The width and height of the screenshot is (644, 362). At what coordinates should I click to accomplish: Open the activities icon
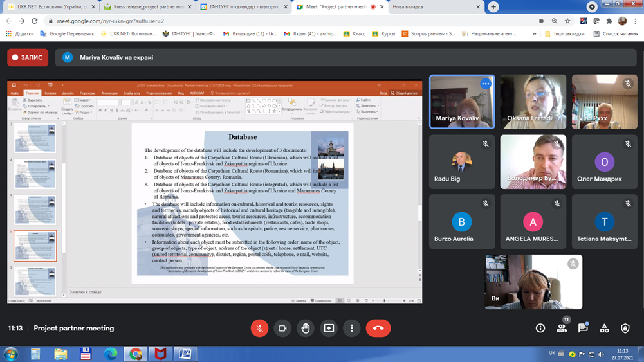pos(604,329)
